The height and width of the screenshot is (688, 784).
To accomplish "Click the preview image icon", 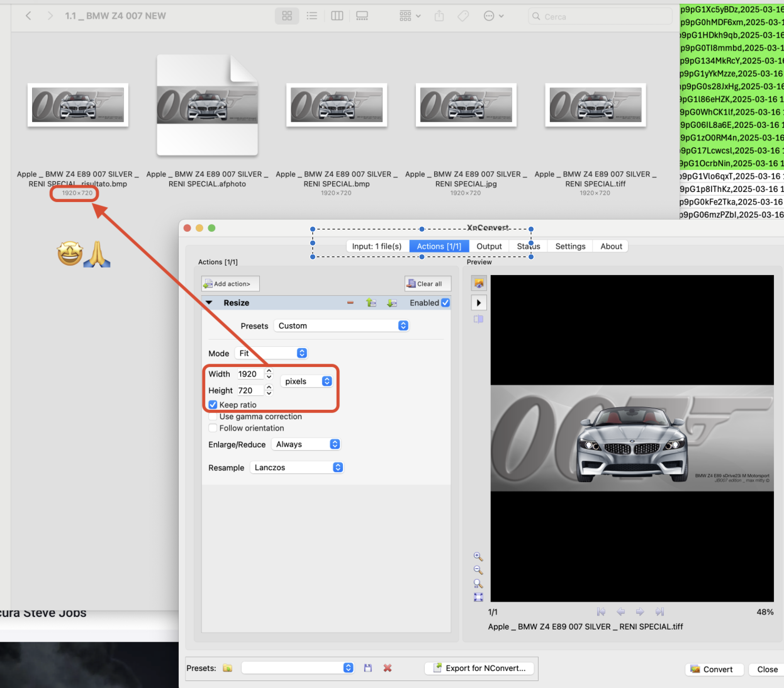I will click(479, 284).
